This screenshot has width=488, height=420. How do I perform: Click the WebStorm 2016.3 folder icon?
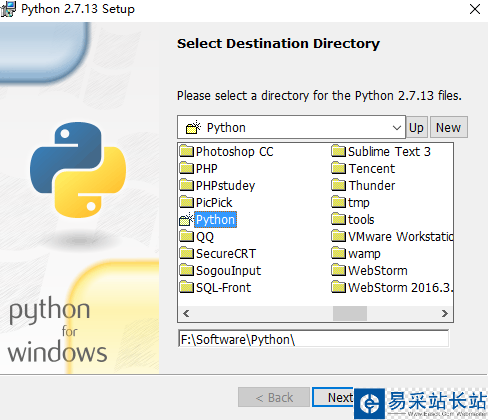(339, 287)
